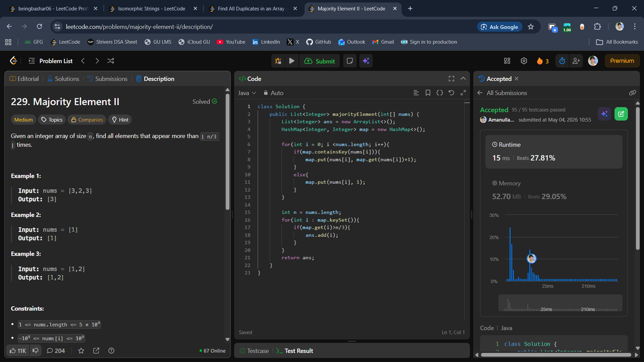Select the Description tab
Viewport: 644px width, 362px height.
155,78
